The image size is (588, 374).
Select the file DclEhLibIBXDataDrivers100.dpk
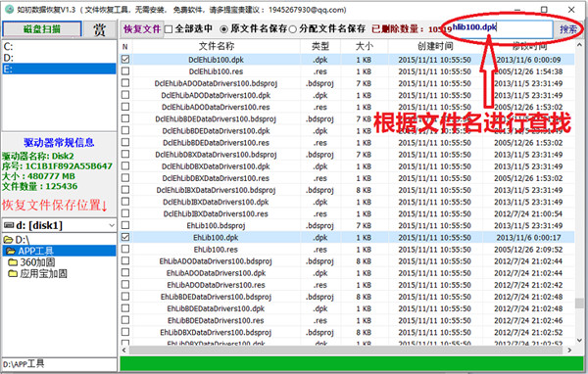(x=216, y=202)
